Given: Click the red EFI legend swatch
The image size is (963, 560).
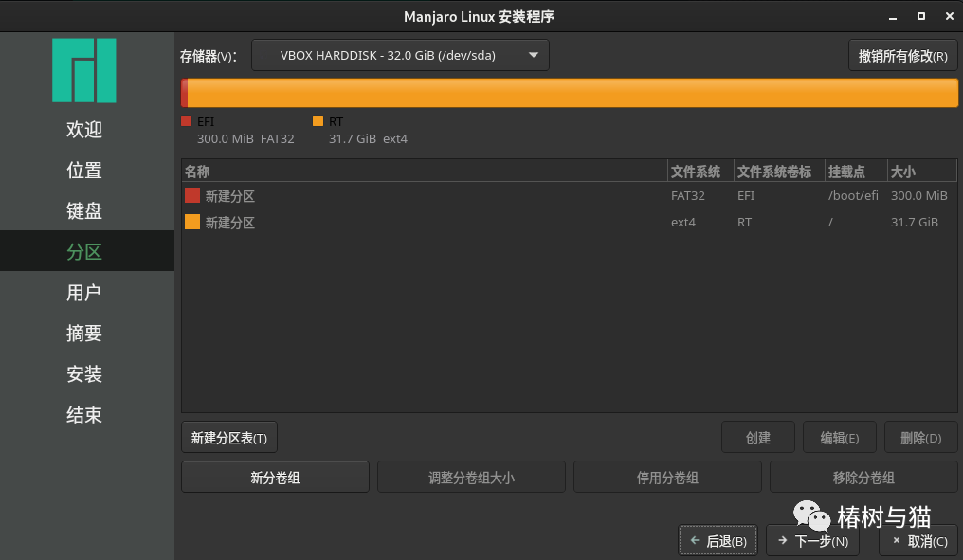Looking at the screenshot, I should [x=186, y=121].
